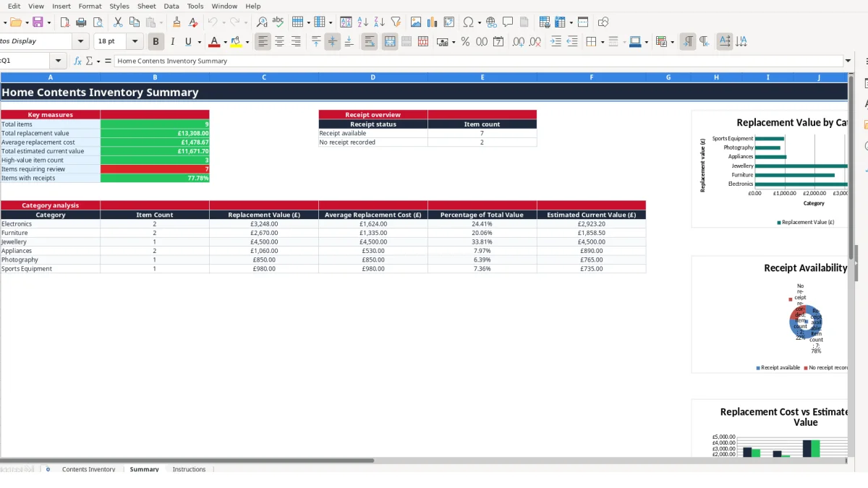Clear direct formatting

pos(193,22)
